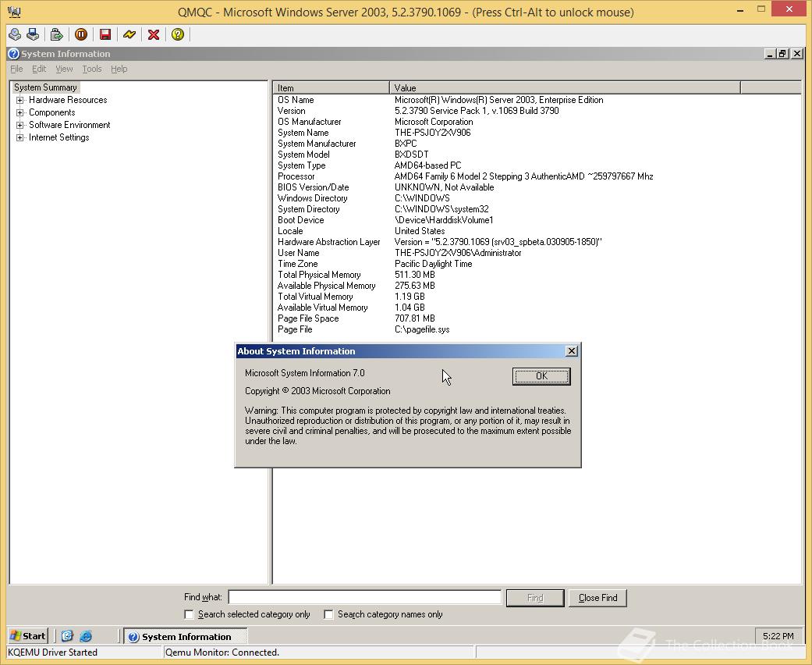
Task: Click the green-arrow lock icon in the toolbar
Action: coord(56,34)
